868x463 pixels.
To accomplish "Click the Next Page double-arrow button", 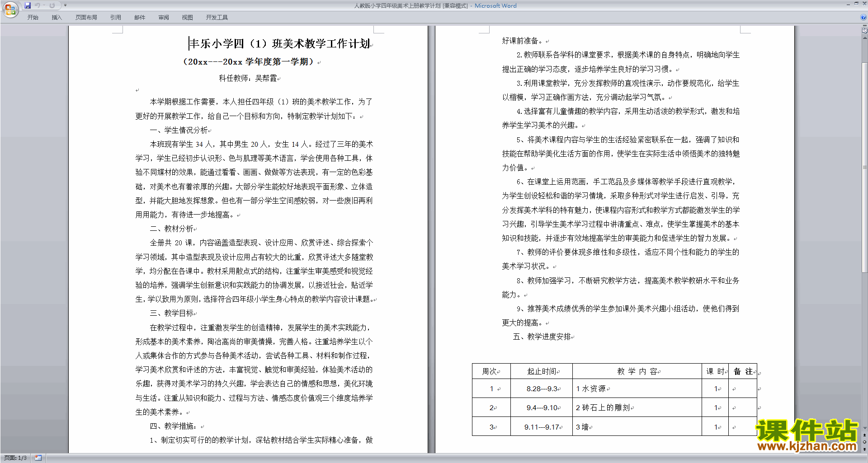I will coord(865,449).
